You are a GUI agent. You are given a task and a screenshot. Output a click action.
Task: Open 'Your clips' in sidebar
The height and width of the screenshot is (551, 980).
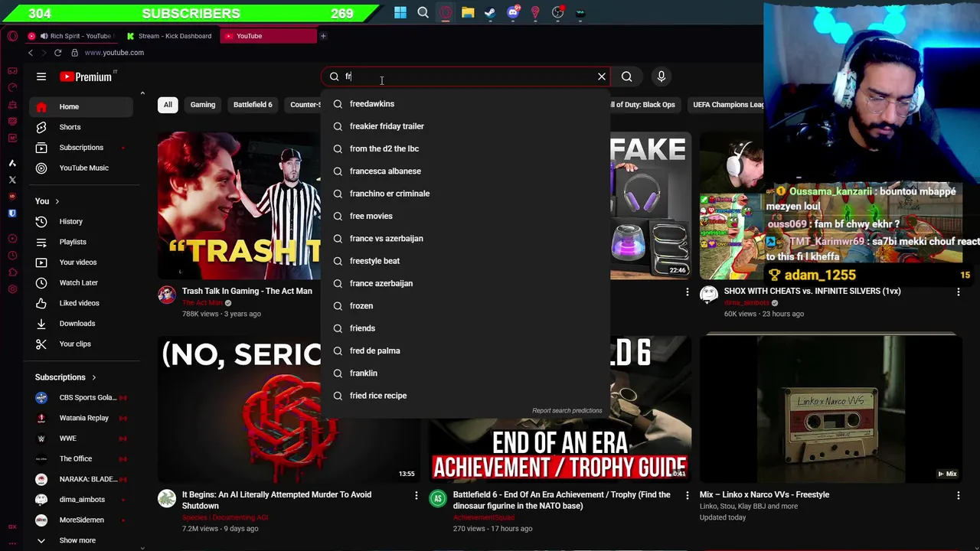pyautogui.click(x=81, y=344)
